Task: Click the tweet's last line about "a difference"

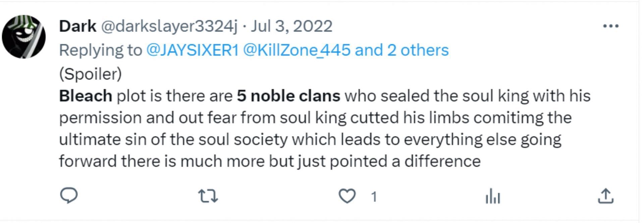Action: tap(270, 161)
